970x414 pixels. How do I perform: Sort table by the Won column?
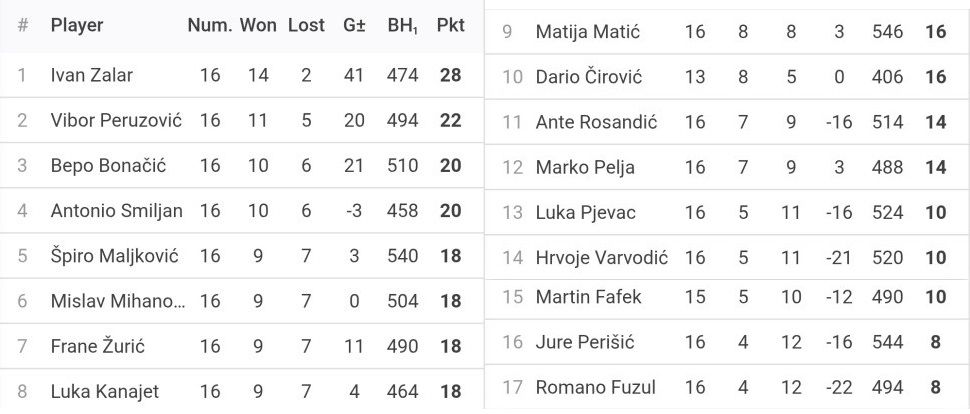(x=258, y=25)
